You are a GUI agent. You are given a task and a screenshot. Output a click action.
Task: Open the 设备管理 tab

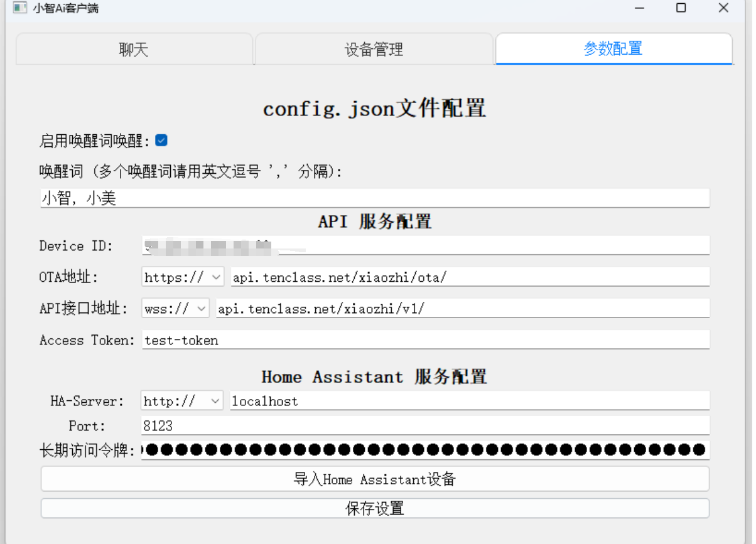374,50
